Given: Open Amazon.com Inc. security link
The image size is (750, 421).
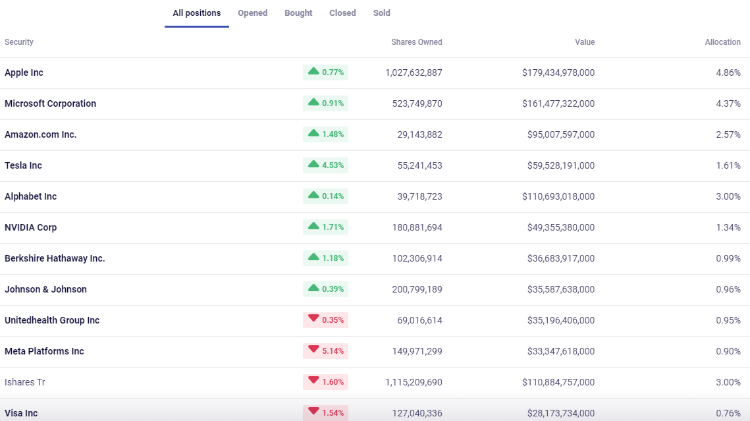Looking at the screenshot, I should pyautogui.click(x=41, y=135).
